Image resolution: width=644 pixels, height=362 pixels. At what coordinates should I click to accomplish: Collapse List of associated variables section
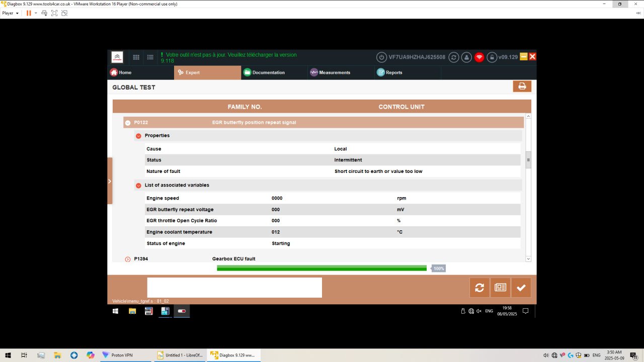[x=138, y=186]
